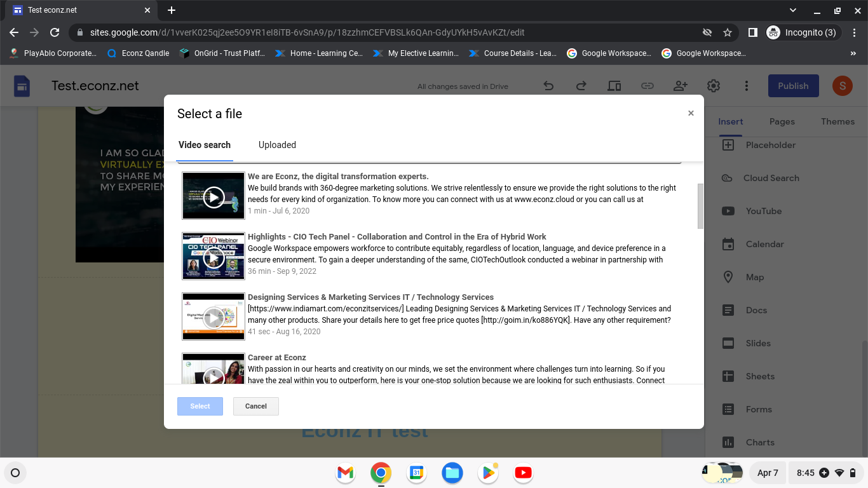The image size is (868, 488).
Task: Open Share with others icon
Action: [x=681, y=86]
